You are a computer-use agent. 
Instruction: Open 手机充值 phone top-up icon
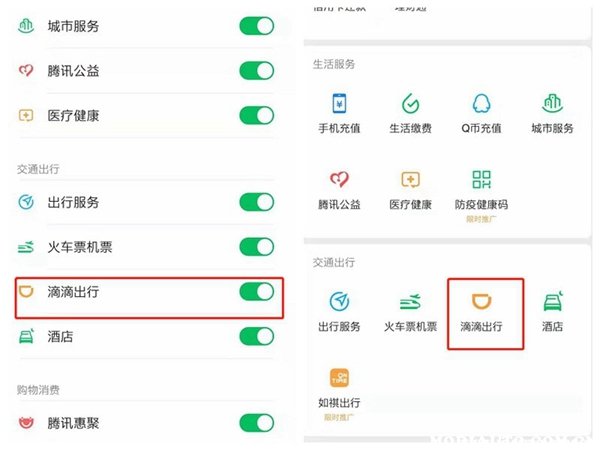[339, 104]
